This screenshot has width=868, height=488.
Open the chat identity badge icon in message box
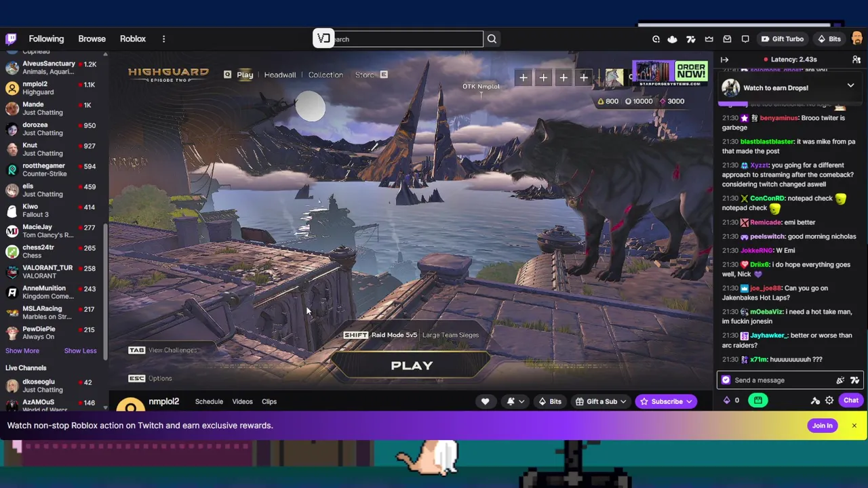point(726,380)
